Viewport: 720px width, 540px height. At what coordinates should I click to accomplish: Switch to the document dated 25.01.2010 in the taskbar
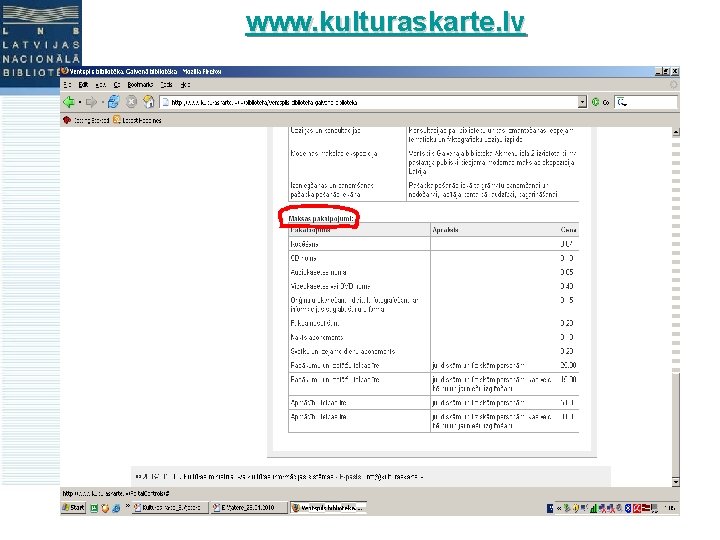tap(249, 507)
